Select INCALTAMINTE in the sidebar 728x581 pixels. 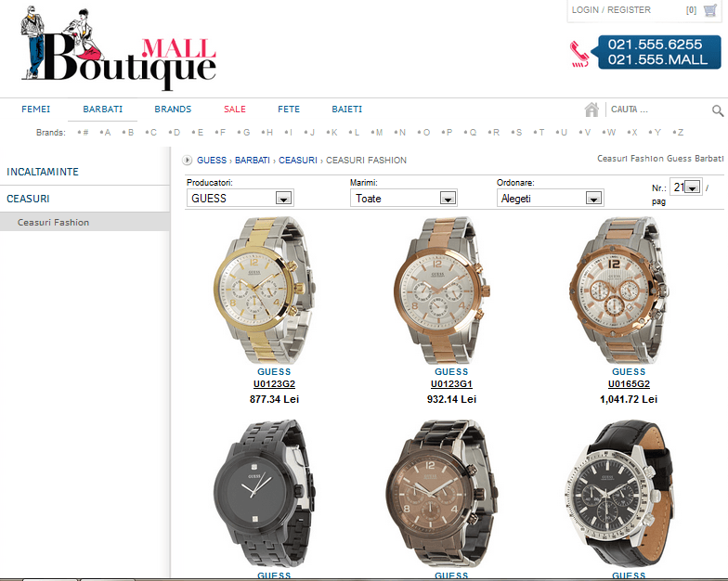tap(43, 173)
